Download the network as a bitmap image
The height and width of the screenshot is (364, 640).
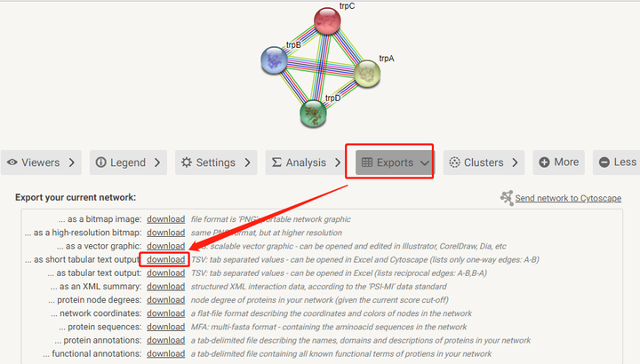pos(165,218)
